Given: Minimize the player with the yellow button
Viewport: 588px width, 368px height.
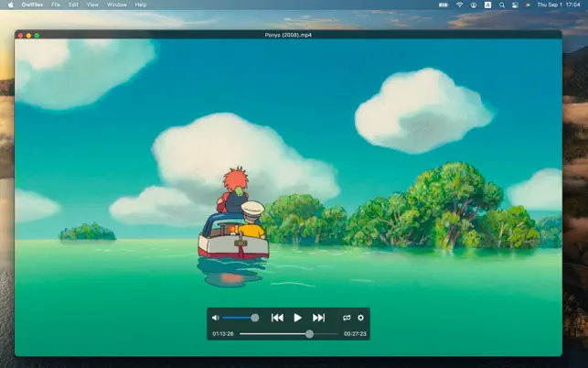Looking at the screenshot, I should [x=28, y=36].
